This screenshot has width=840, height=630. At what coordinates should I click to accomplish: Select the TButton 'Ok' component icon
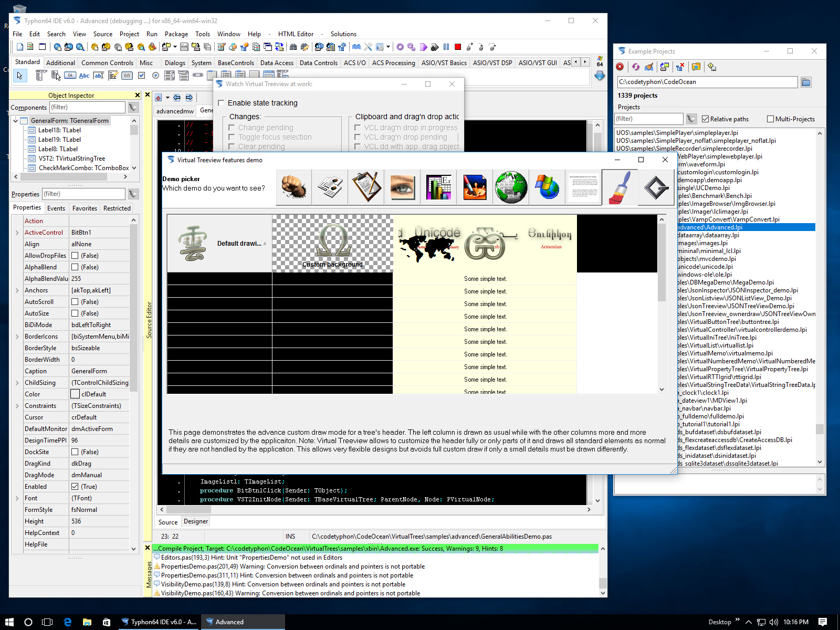(x=70, y=76)
